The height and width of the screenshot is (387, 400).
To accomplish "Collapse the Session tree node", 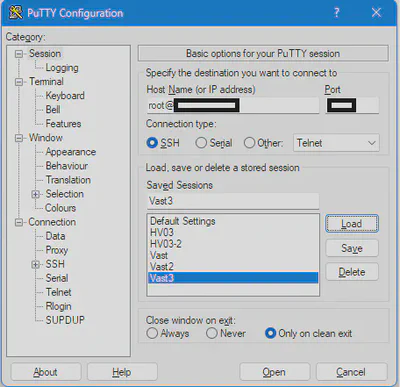I will (x=19, y=54).
